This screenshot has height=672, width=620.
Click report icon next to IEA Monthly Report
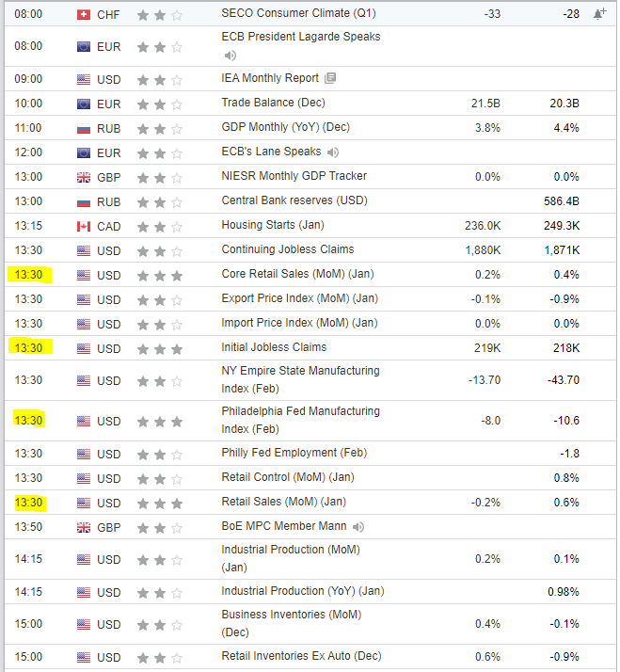click(x=330, y=78)
